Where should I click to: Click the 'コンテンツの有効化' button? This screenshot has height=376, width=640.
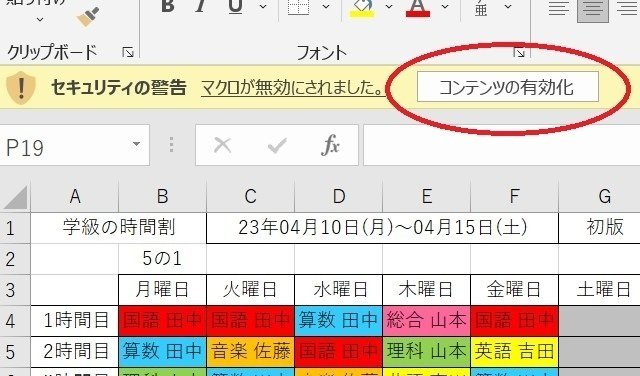508,87
